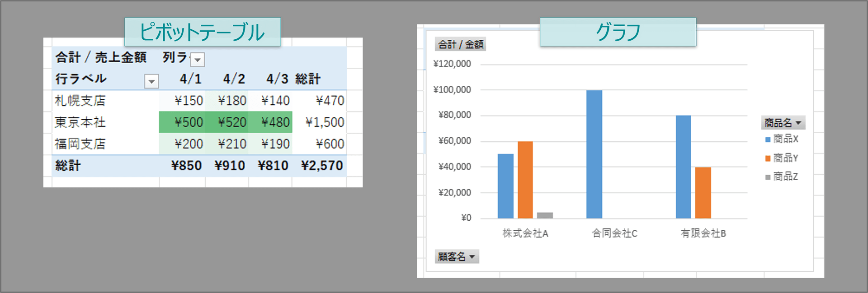Select the ¥850 grand total cell

[x=186, y=166]
